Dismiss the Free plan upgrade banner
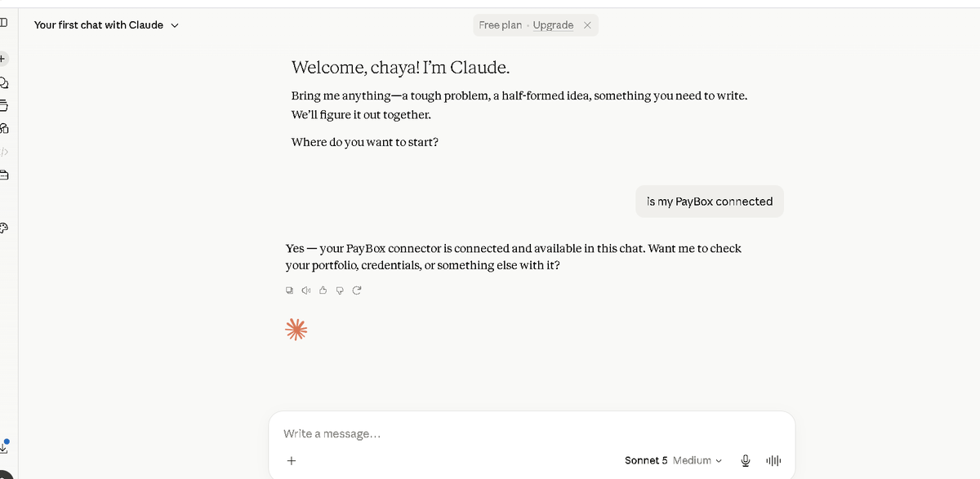 pyautogui.click(x=587, y=25)
